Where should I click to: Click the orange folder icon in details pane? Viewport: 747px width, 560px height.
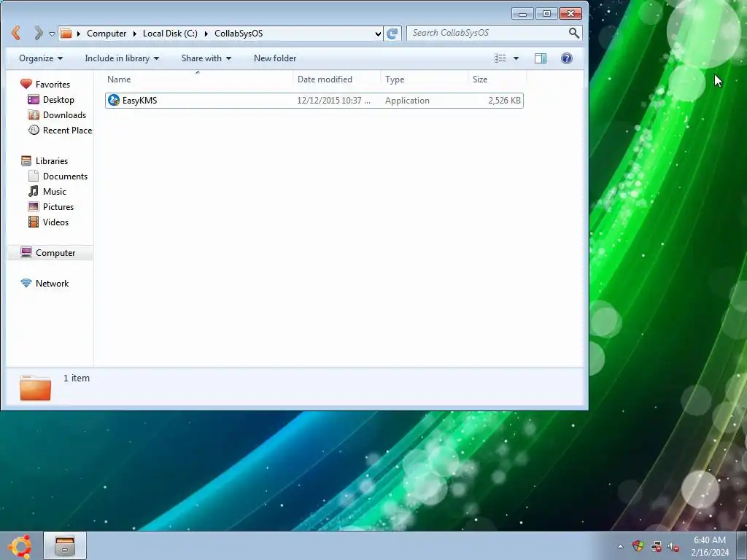(x=35, y=388)
